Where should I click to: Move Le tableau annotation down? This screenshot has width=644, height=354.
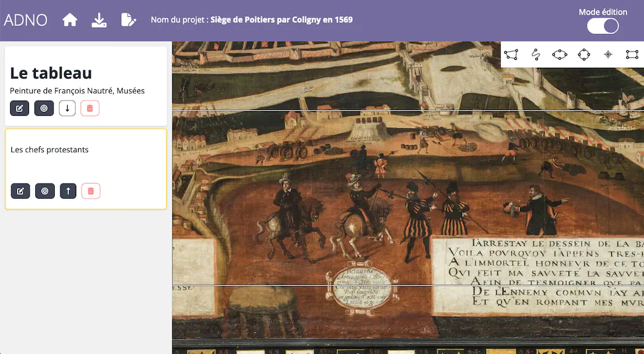click(x=67, y=108)
